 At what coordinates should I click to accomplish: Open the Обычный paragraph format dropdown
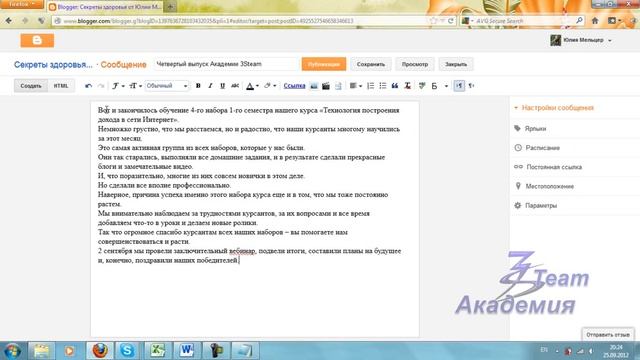(x=167, y=86)
